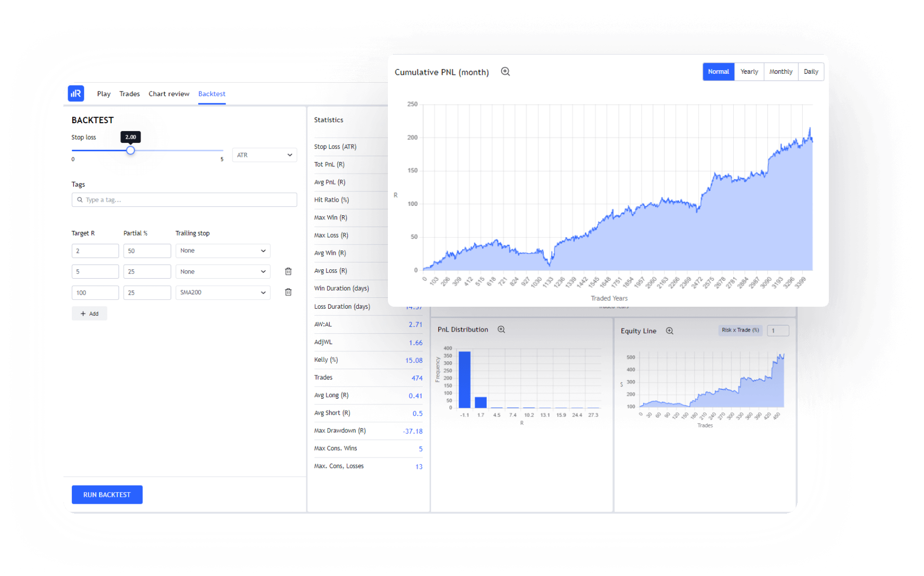Switch to the Trades tab
Viewport: 924px width, 576px height.
[x=129, y=94]
